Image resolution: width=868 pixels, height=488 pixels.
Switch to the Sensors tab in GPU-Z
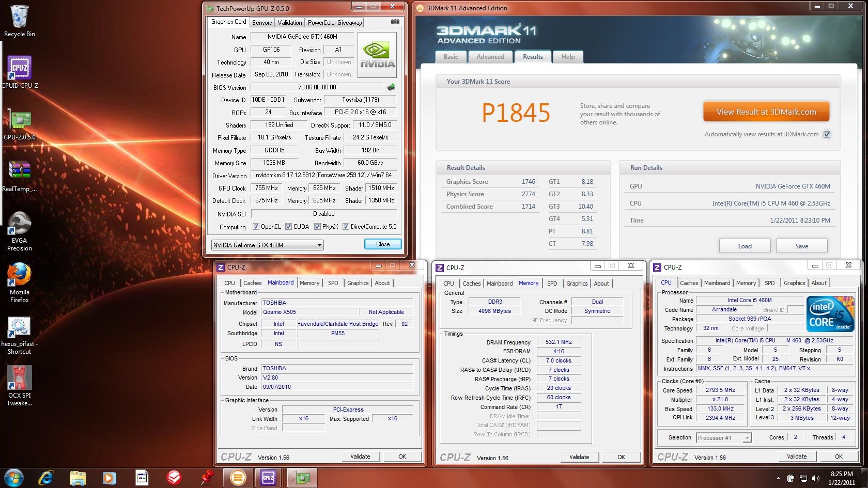point(262,23)
